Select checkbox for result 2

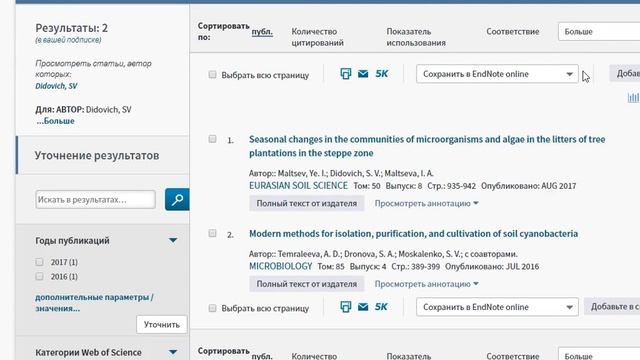(x=212, y=233)
